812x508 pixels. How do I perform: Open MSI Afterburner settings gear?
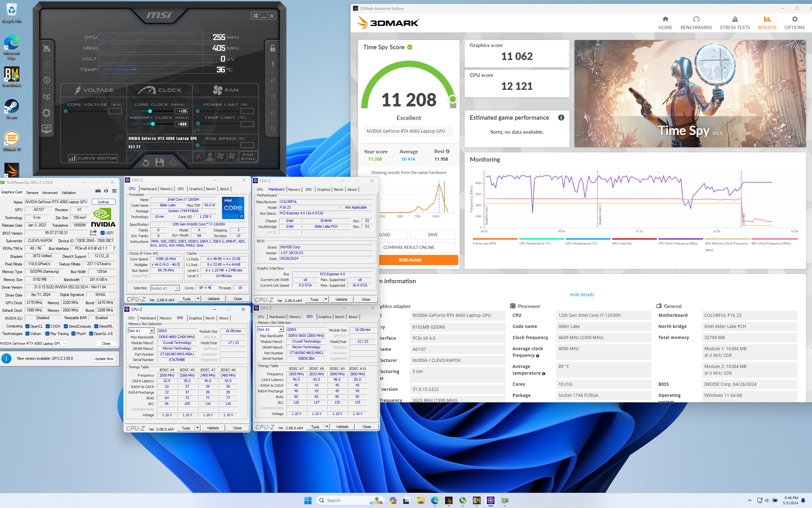tap(46, 112)
